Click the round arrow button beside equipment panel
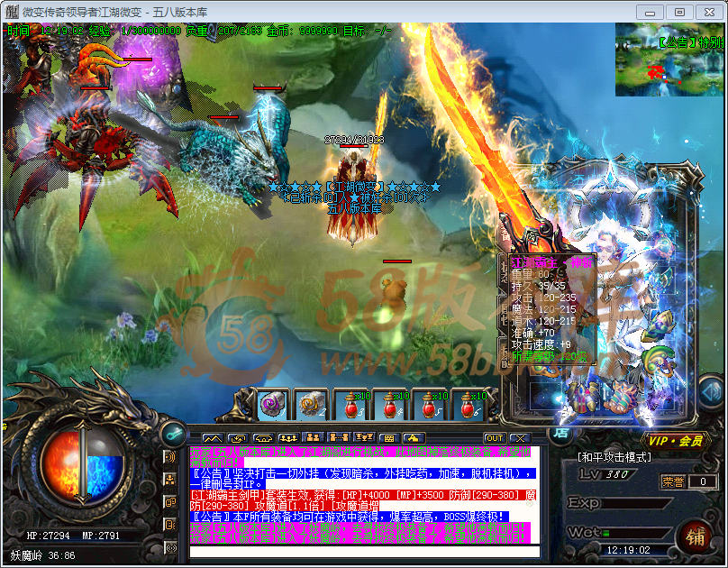Image resolution: width=728 pixels, height=568 pixels. [x=712, y=393]
